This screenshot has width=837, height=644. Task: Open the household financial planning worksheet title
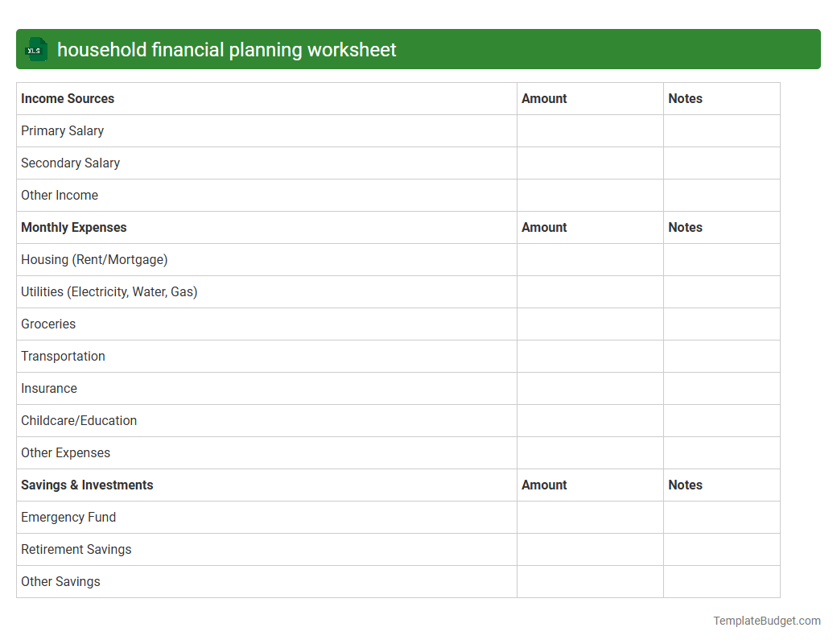point(226,49)
